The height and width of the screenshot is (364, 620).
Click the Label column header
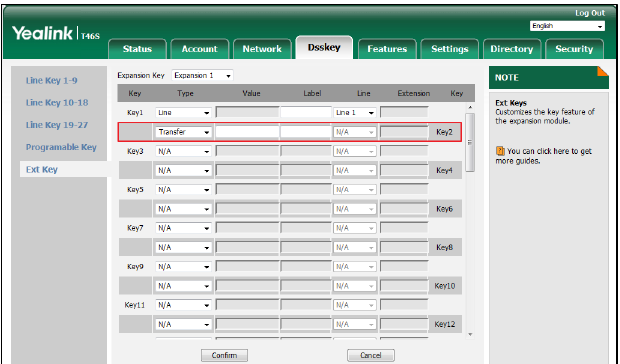312,94
